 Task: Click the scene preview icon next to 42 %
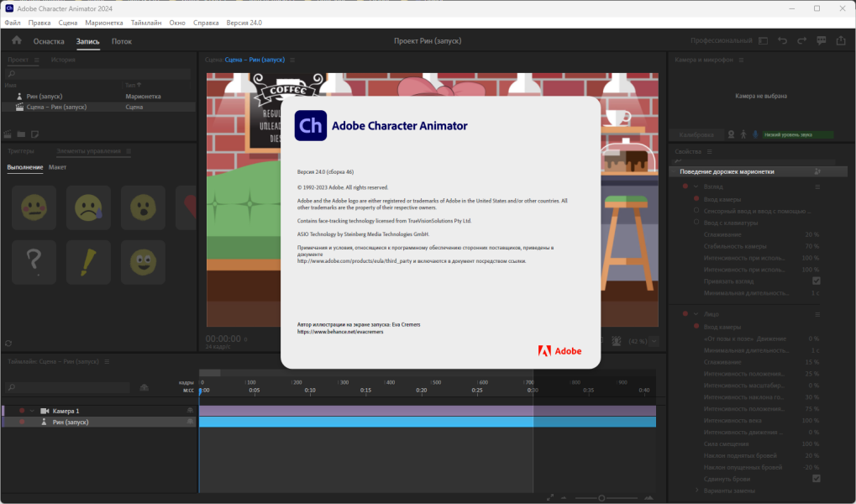coord(617,341)
